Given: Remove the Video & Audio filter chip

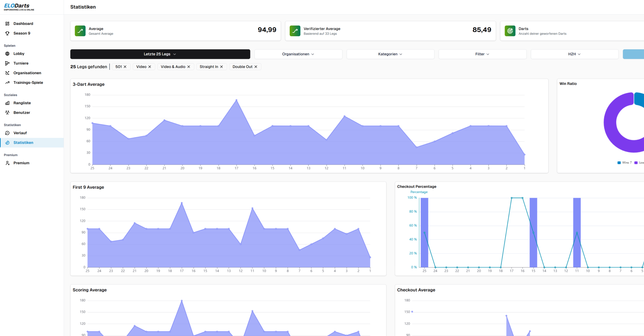Looking at the screenshot, I should [x=188, y=67].
